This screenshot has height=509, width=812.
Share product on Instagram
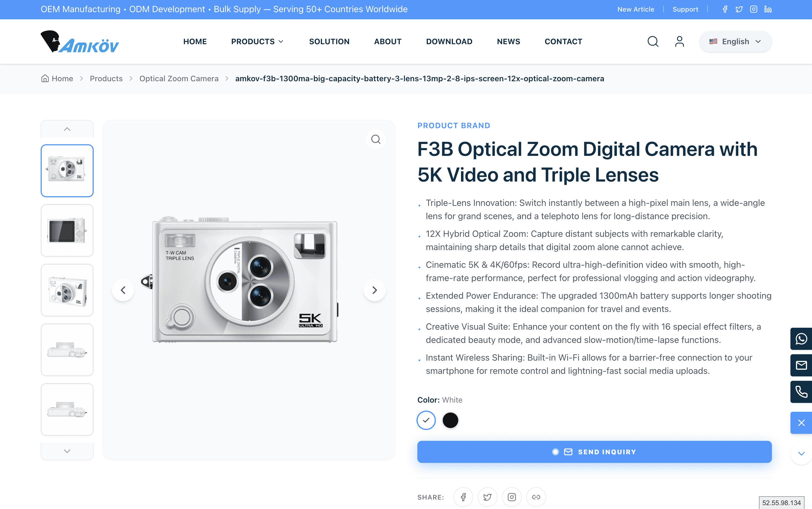click(512, 497)
